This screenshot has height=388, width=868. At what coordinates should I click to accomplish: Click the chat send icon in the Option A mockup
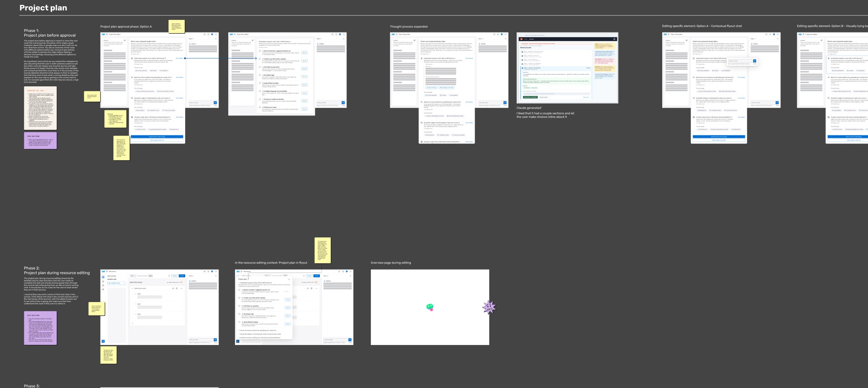pyautogui.click(x=215, y=102)
